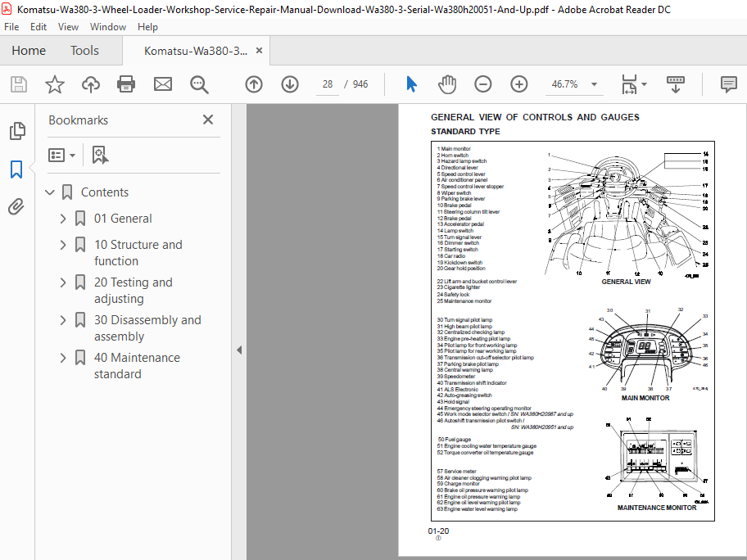747x560 pixels.
Task: Expand the 01 General bookmark
Action: coord(63,219)
